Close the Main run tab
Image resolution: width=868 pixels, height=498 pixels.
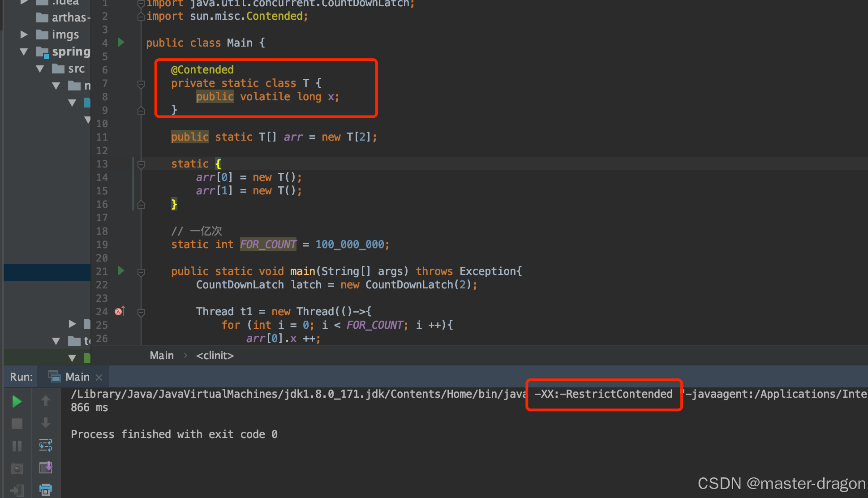[x=99, y=378]
